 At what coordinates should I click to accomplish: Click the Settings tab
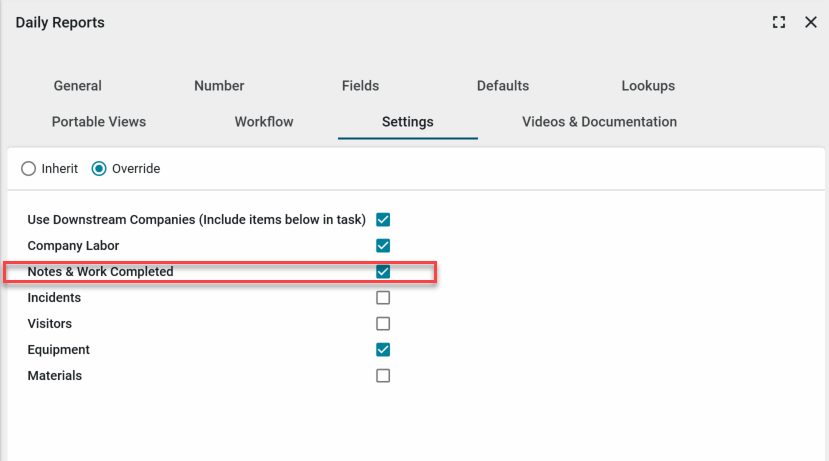pyautogui.click(x=408, y=122)
